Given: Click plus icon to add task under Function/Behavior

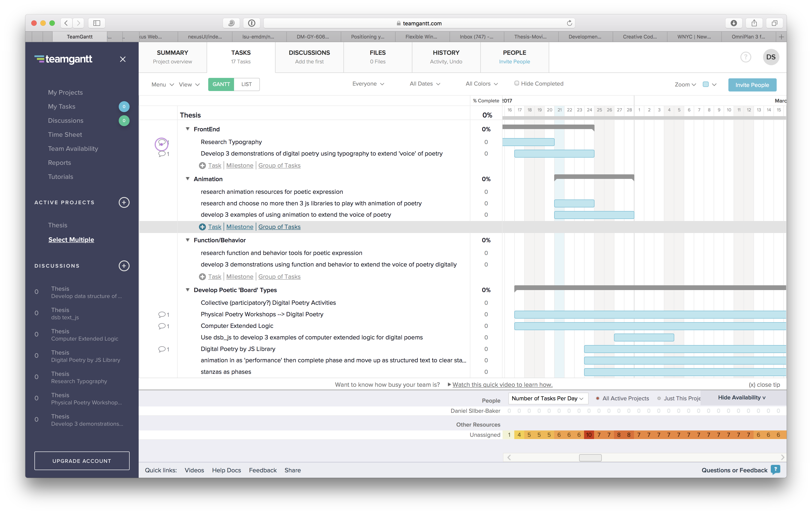Looking at the screenshot, I should click(x=202, y=277).
